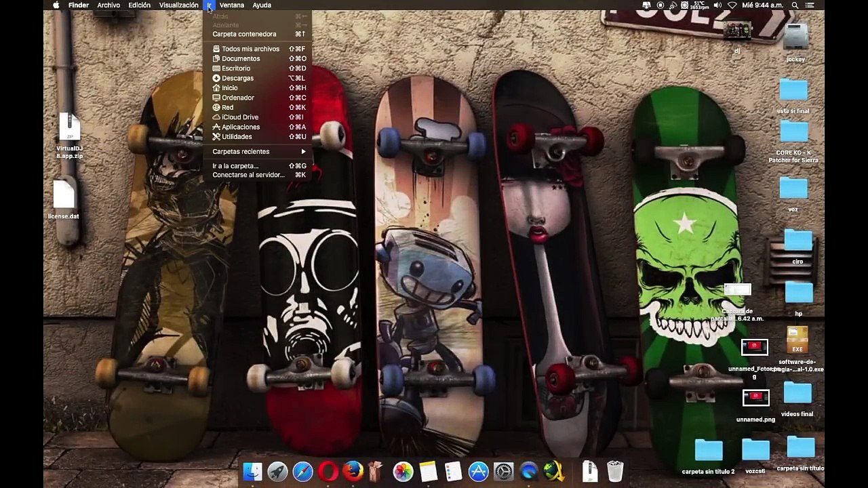The image size is (868, 488).
Task: Open Finder from the Dock
Action: (252, 471)
